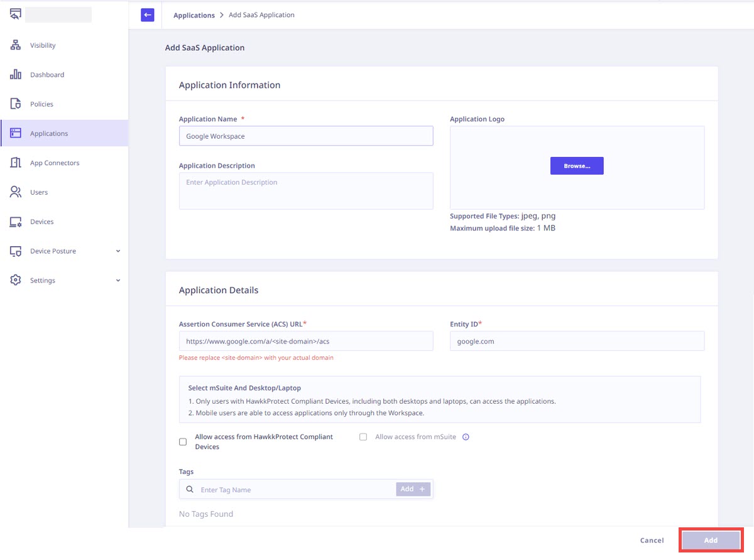Click 'Select mSuite And Desktop/Laptop' heading
754x560 pixels.
point(244,388)
